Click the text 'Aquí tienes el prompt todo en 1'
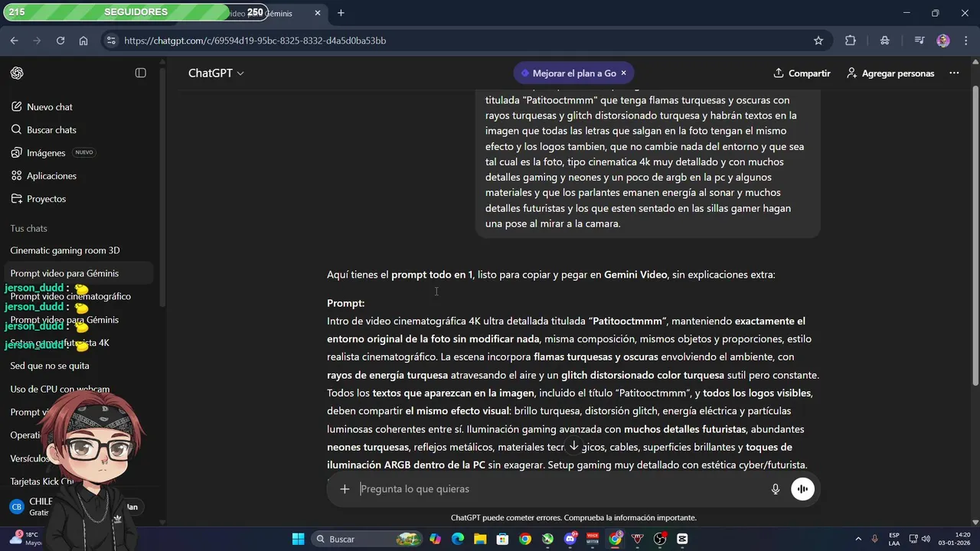This screenshot has height=551, width=980. (400, 275)
